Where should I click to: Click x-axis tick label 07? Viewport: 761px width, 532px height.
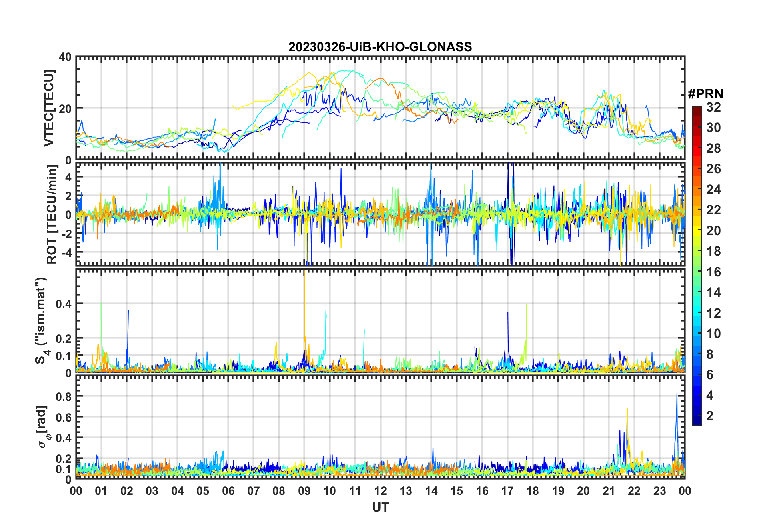254,491
